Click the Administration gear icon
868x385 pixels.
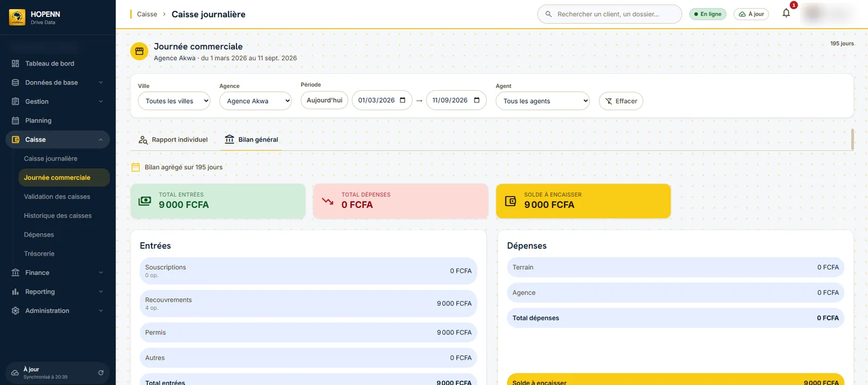click(x=15, y=311)
